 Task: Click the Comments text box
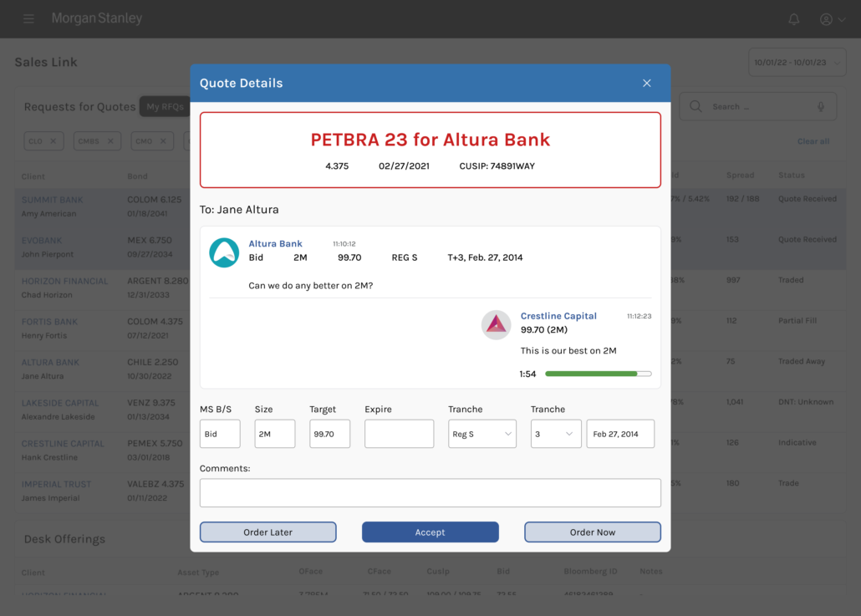coord(430,492)
